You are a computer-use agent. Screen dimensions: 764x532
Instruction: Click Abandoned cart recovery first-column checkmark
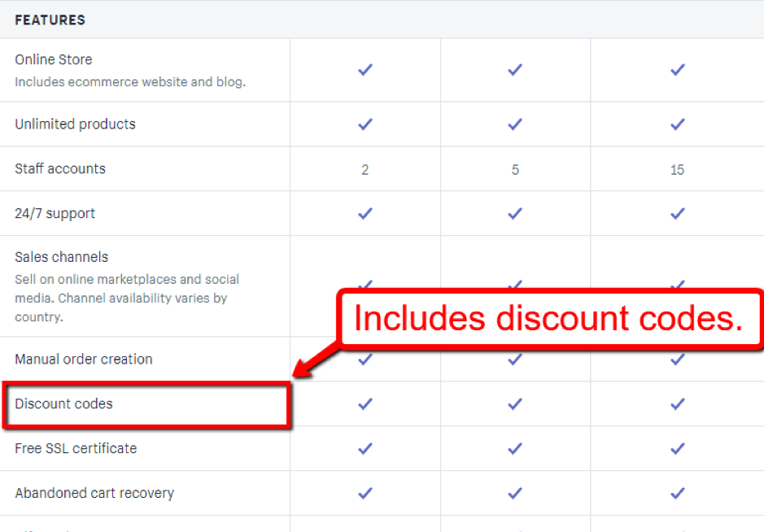pos(365,493)
